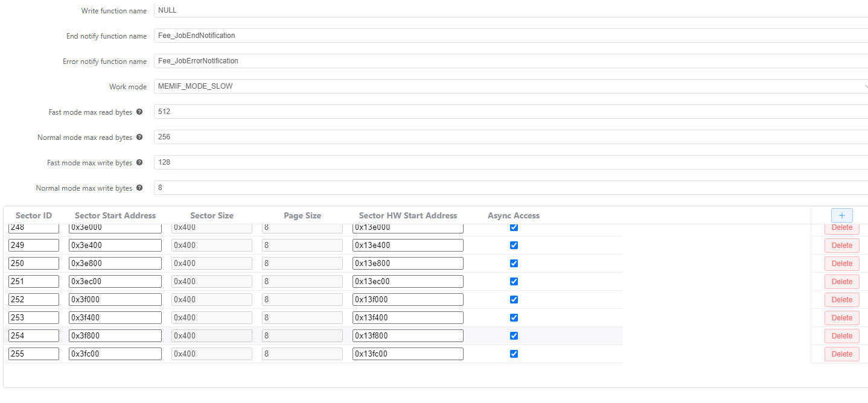Focus the Error notify function name input
The width and height of the screenshot is (868, 403).
pos(510,61)
